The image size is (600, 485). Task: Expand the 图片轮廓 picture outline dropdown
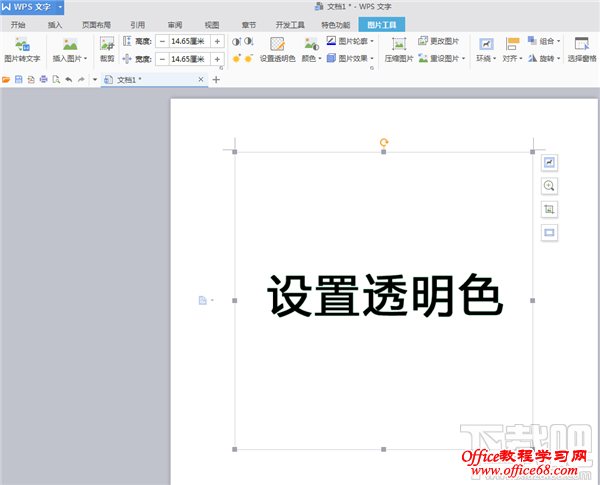point(351,41)
